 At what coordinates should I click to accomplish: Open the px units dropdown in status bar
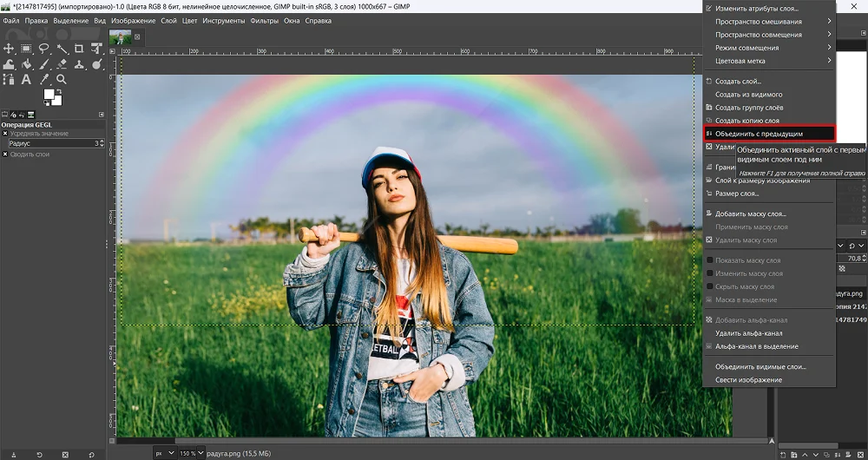[x=165, y=453]
